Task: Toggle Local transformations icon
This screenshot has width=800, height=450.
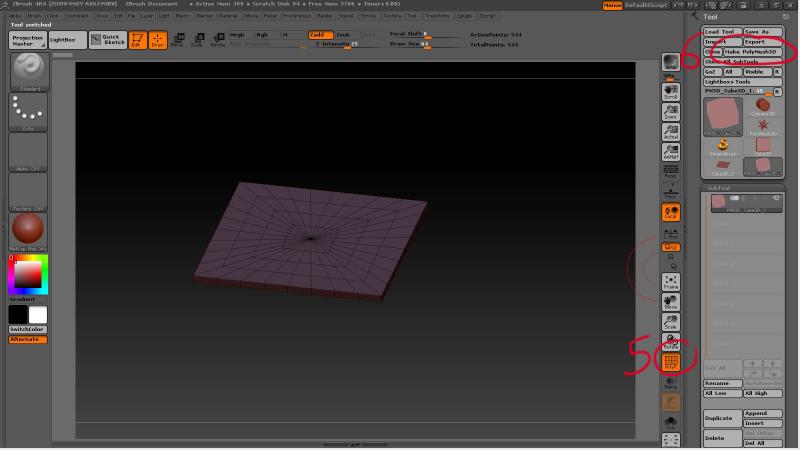Action: [x=670, y=212]
